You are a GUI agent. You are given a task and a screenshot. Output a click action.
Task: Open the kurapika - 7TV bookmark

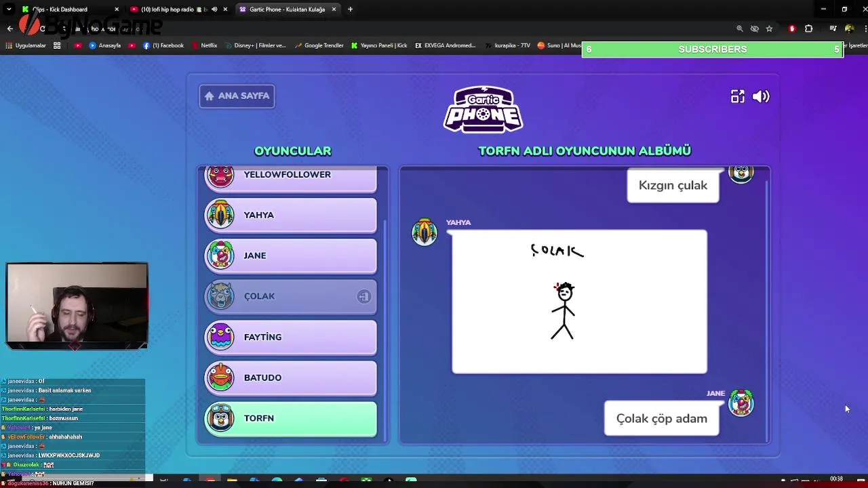tap(508, 45)
